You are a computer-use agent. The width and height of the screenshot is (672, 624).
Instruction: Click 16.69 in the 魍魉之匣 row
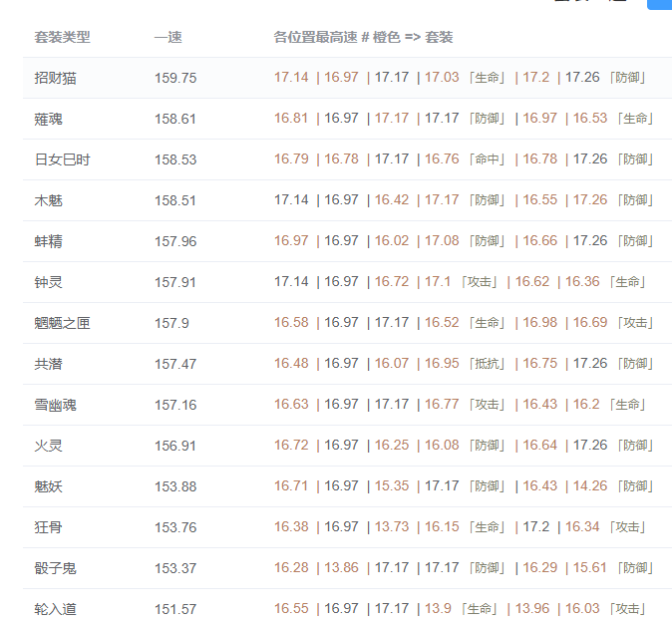click(590, 322)
